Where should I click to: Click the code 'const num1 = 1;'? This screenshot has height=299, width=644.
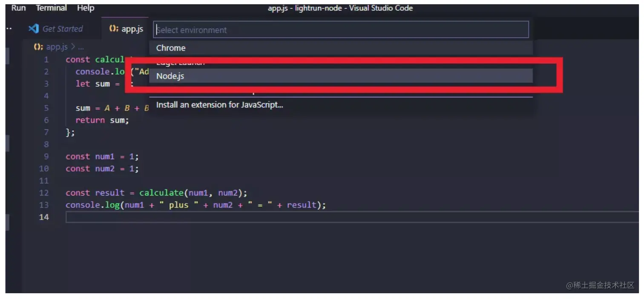tap(102, 157)
